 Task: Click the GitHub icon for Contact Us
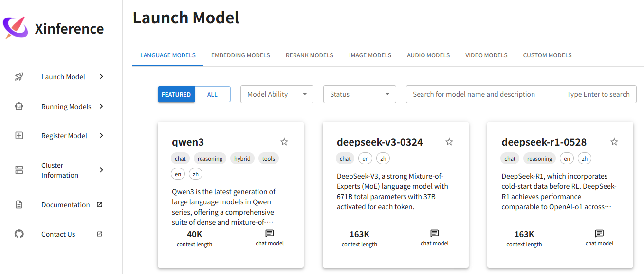pyautogui.click(x=19, y=234)
